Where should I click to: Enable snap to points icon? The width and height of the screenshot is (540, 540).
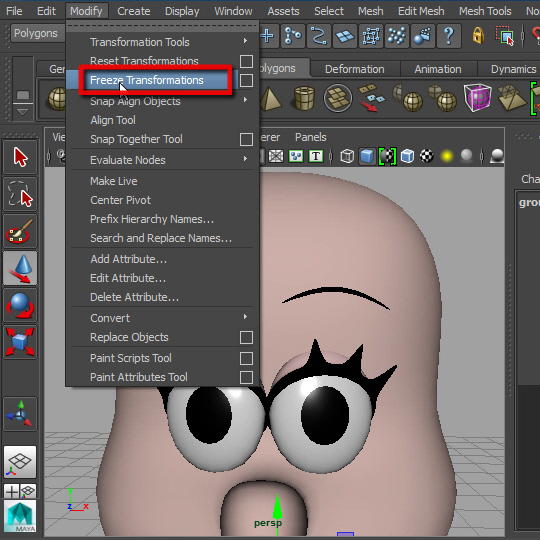(x=293, y=36)
